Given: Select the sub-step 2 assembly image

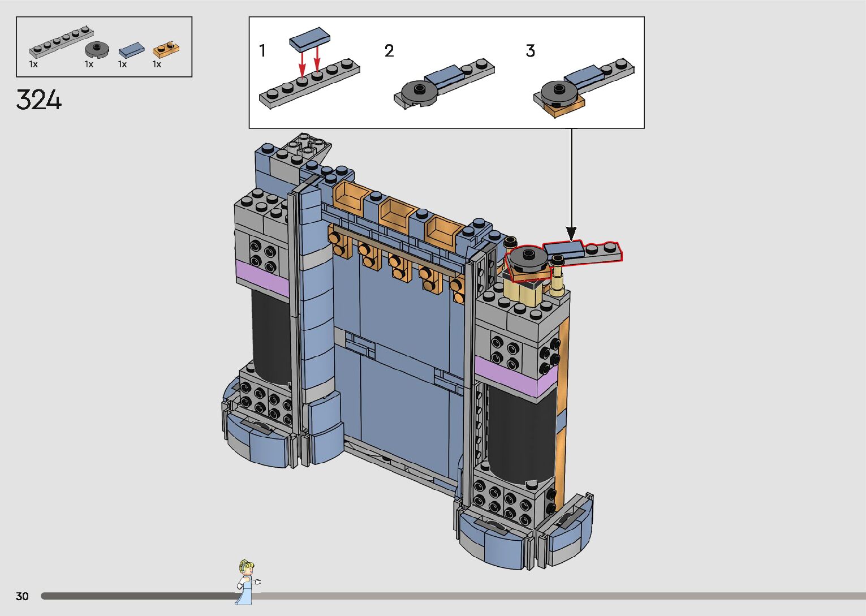Looking at the screenshot, I should point(444,84).
